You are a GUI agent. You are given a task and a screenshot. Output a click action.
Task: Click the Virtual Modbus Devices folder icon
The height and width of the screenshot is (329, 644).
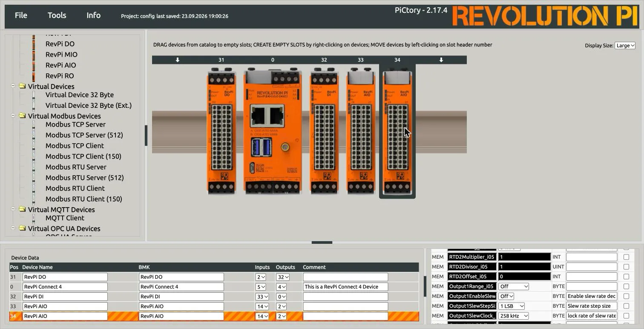click(x=22, y=116)
